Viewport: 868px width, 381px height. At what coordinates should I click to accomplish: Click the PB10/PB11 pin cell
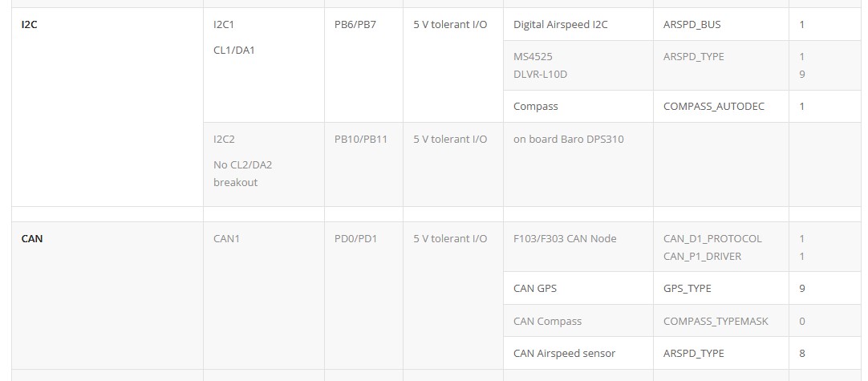click(x=361, y=139)
